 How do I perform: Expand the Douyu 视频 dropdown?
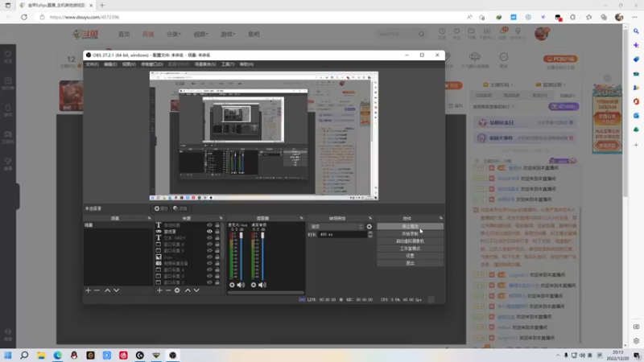(x=200, y=34)
